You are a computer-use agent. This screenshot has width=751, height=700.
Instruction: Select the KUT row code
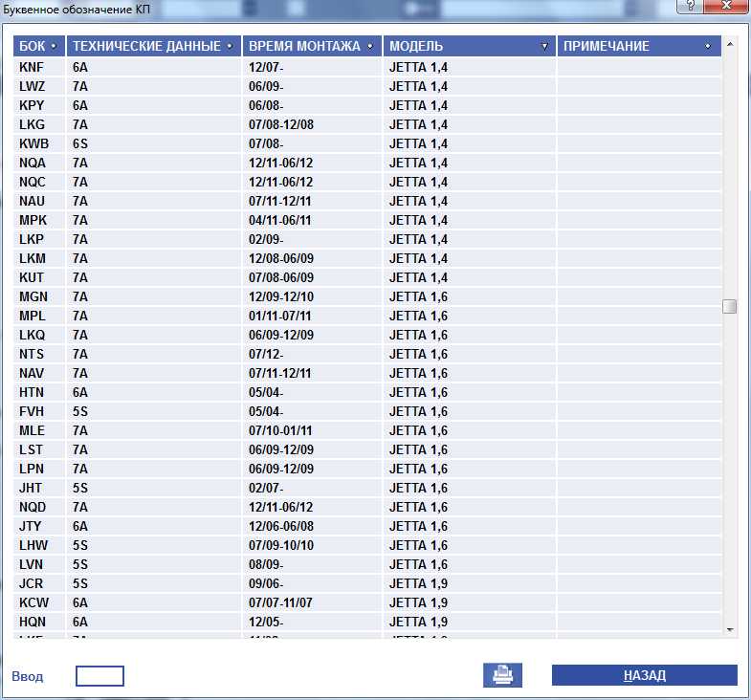click(x=32, y=277)
